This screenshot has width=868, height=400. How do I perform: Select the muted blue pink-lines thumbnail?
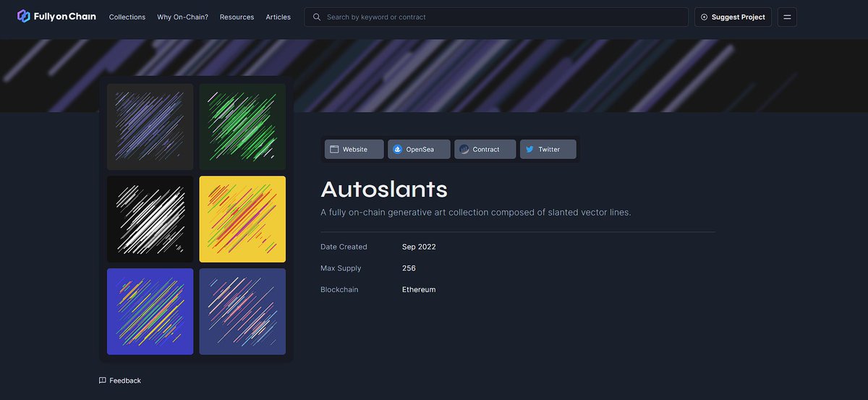[x=242, y=312]
